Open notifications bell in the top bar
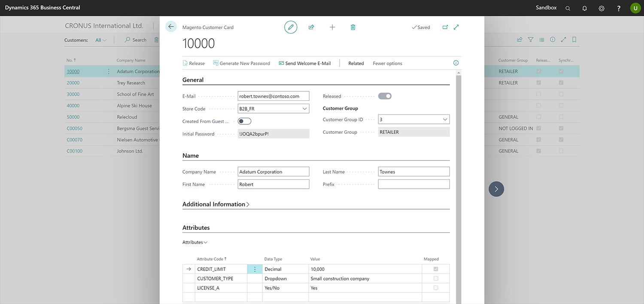Viewport: 644px width, 304px height. (585, 8)
